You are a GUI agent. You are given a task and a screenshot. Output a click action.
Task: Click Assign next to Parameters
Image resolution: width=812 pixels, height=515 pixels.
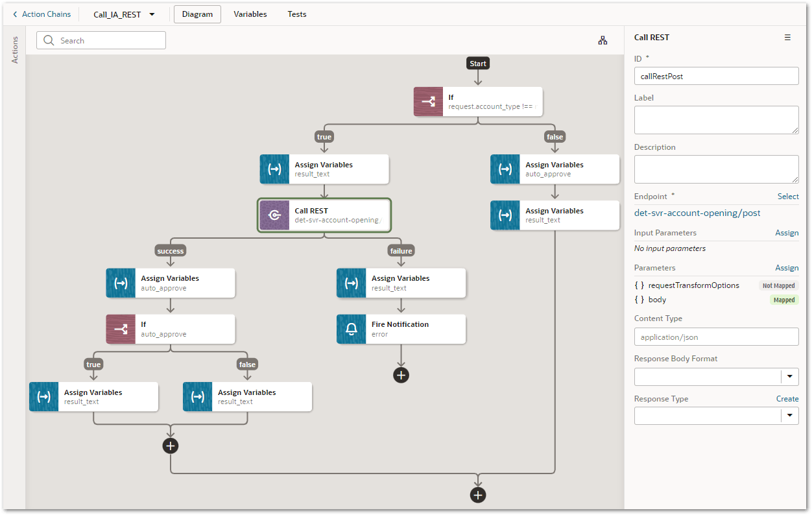(x=787, y=268)
